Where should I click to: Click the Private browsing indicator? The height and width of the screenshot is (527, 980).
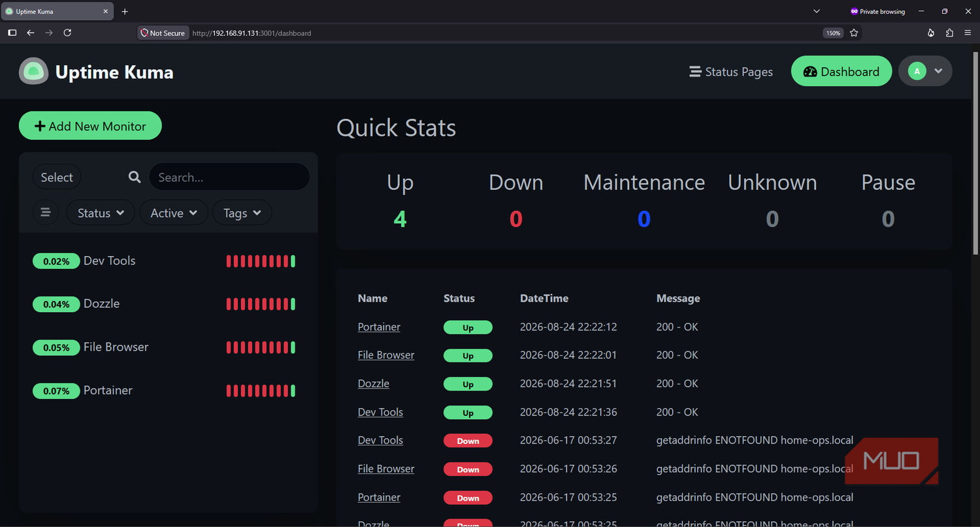pyautogui.click(x=877, y=11)
